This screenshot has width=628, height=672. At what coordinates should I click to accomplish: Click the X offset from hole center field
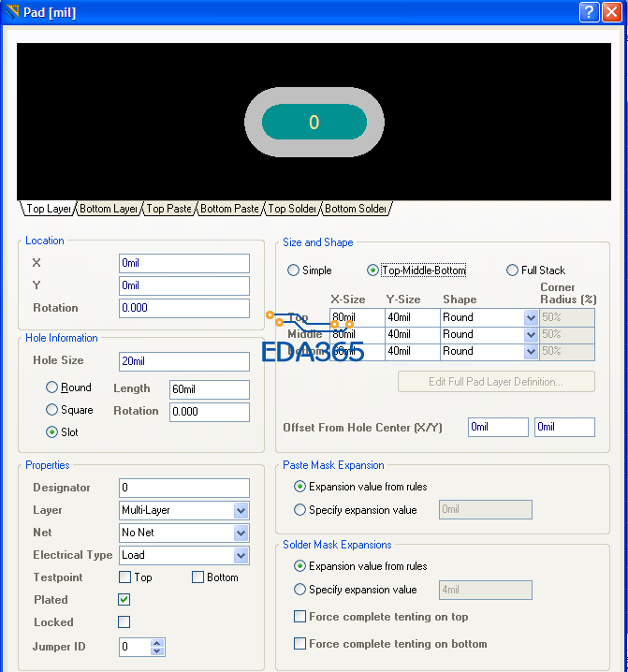pos(498,428)
